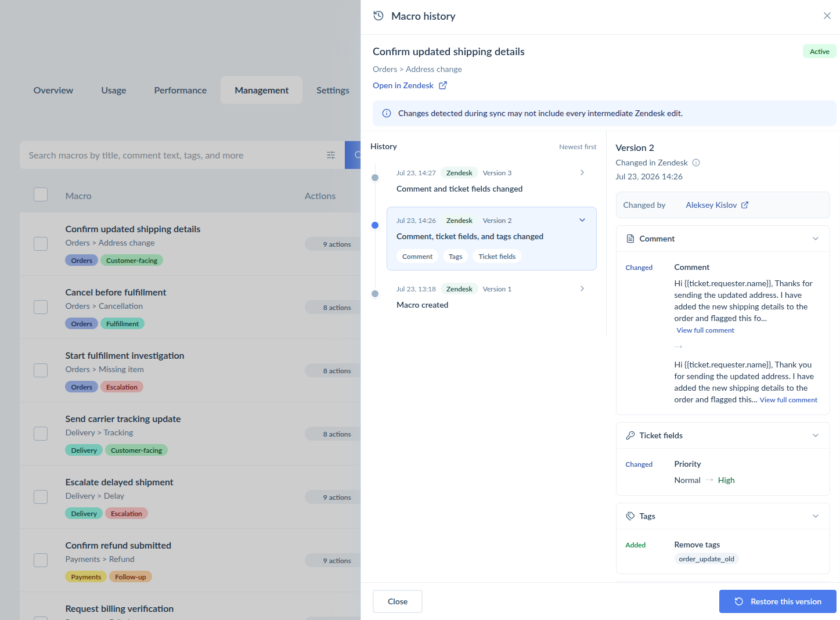Image resolution: width=840 pixels, height=620 pixels.
Task: Collapse the Tags section
Action: (816, 516)
